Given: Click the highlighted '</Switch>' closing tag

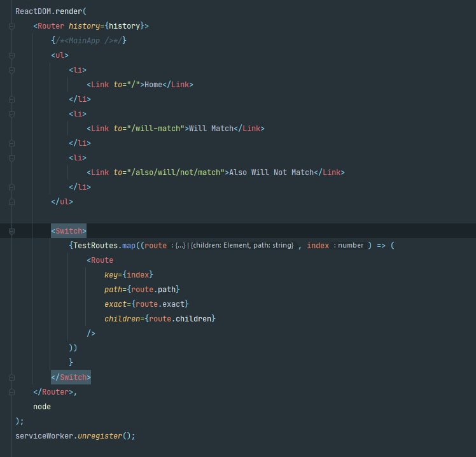Looking at the screenshot, I should (x=71, y=377).
